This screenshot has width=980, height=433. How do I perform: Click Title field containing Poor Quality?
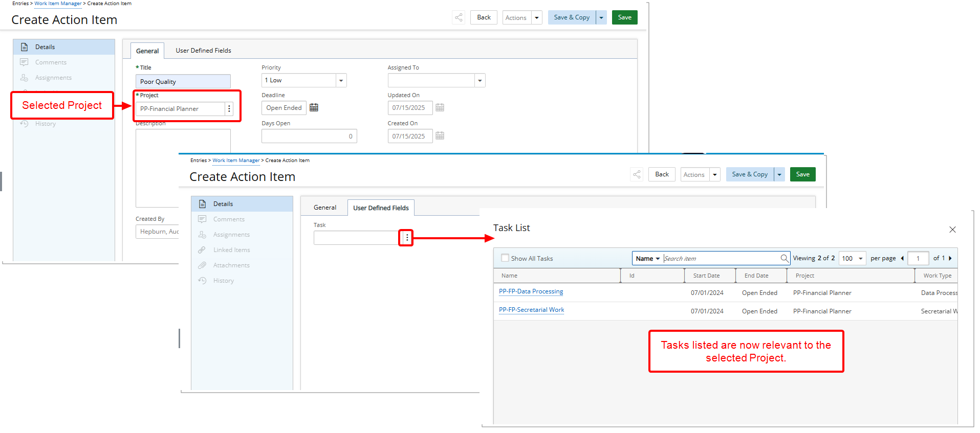tap(183, 81)
